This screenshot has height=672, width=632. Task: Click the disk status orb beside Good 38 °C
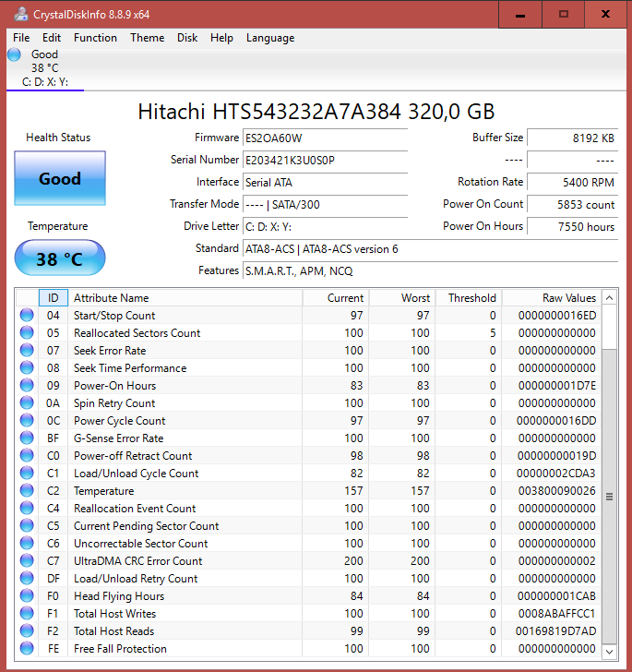pyautogui.click(x=14, y=54)
